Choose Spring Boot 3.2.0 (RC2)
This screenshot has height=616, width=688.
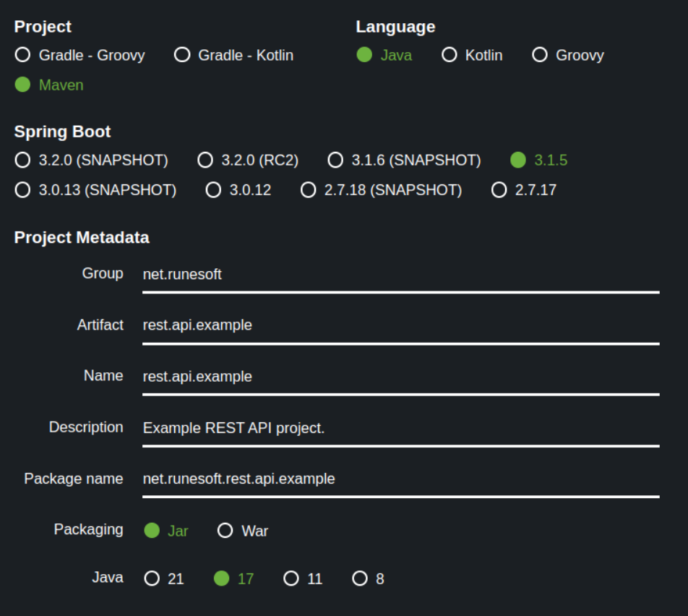[206, 160]
